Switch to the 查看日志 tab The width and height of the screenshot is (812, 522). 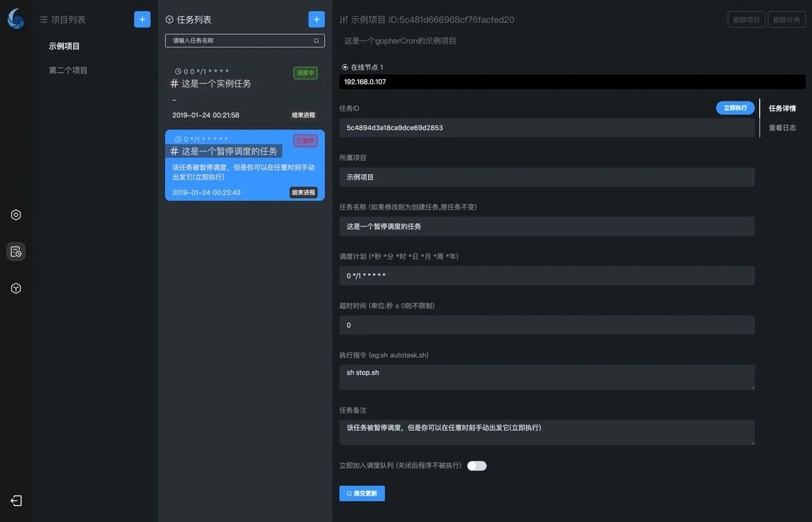(782, 128)
